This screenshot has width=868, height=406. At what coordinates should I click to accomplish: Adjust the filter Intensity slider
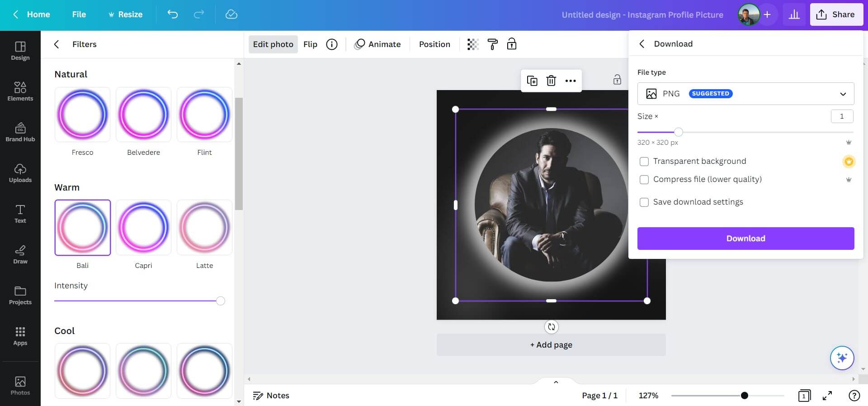[x=220, y=301]
